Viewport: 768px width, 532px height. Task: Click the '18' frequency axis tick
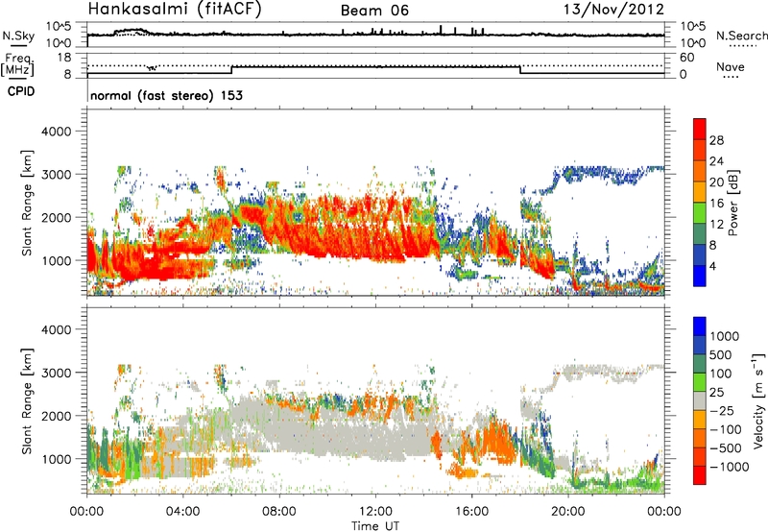point(64,58)
